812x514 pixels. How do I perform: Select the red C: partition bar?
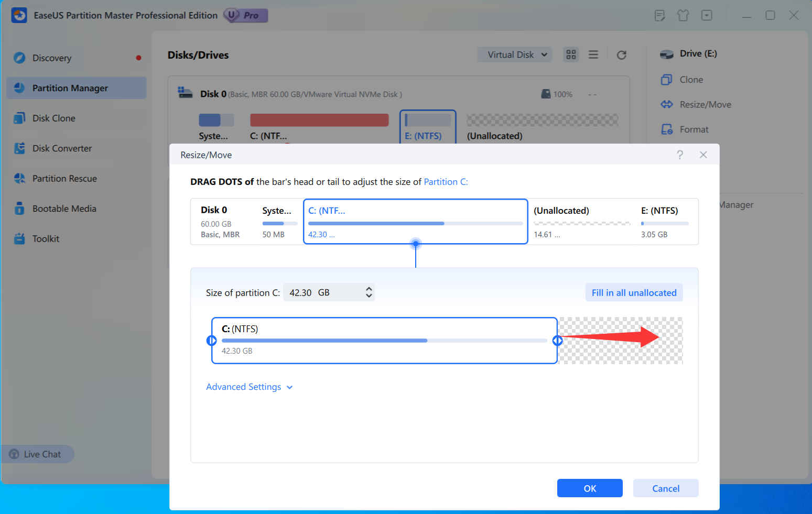coord(319,120)
